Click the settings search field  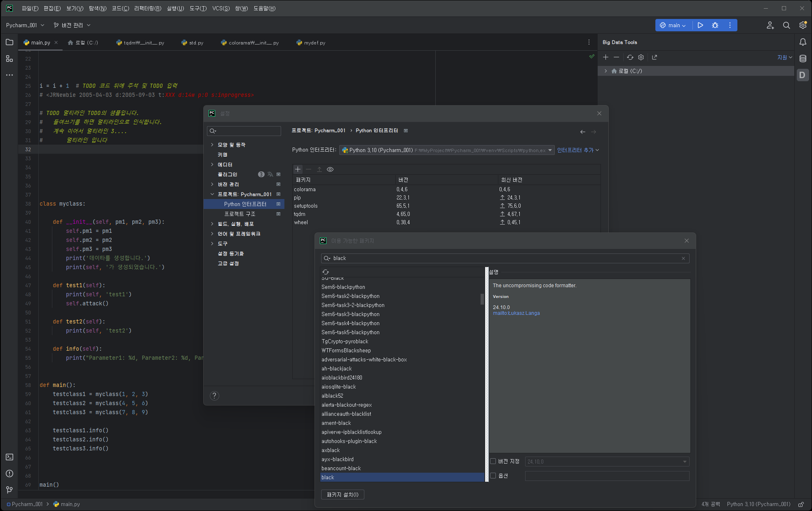pyautogui.click(x=244, y=131)
